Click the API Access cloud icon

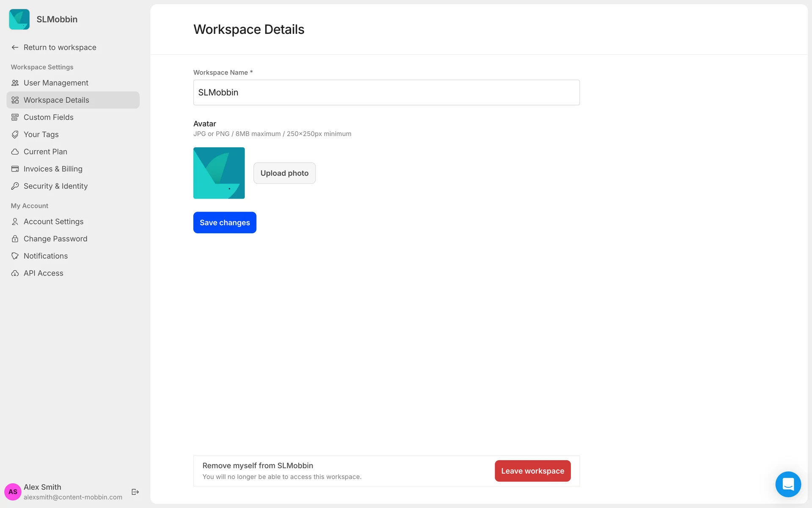[x=15, y=273]
